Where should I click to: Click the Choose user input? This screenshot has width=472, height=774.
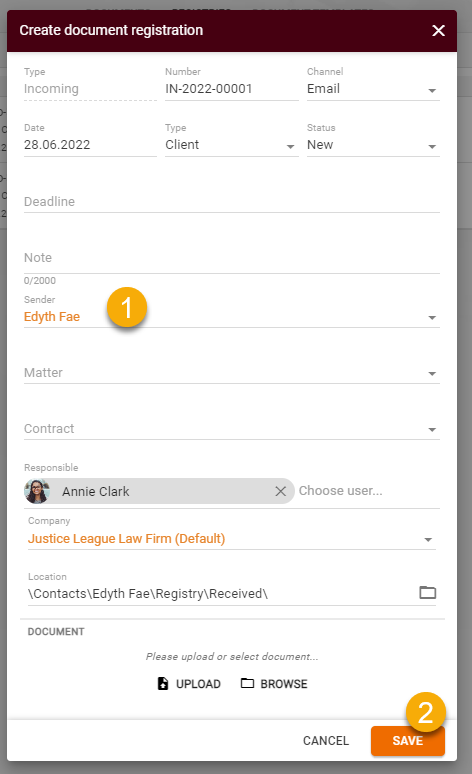point(368,491)
